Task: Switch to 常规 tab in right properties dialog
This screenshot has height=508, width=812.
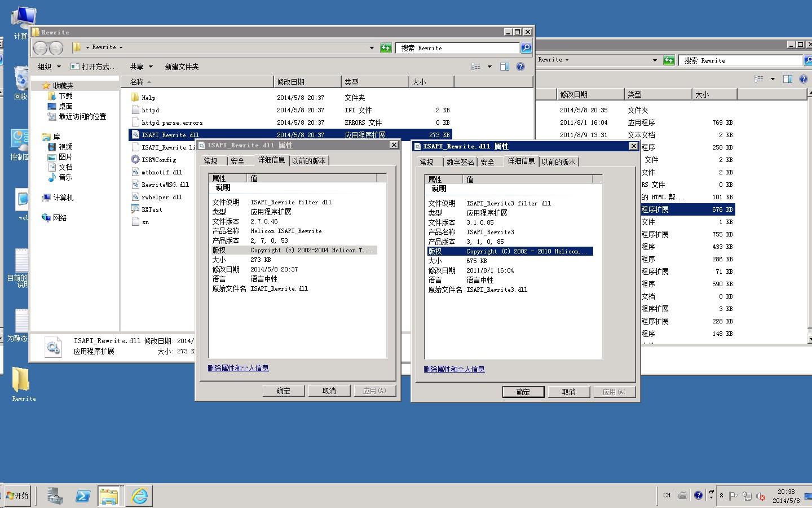Action: pos(427,162)
